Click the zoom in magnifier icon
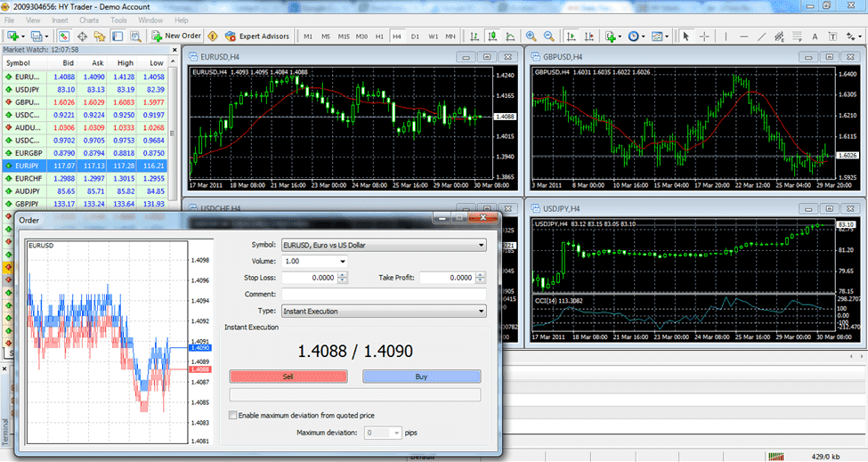This screenshot has width=868, height=462. 531,36
